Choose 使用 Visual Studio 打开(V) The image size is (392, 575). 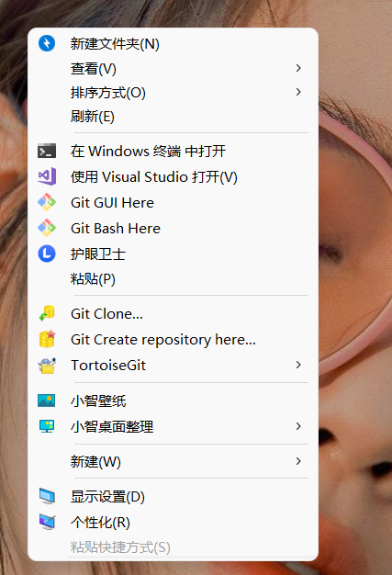coord(173,176)
